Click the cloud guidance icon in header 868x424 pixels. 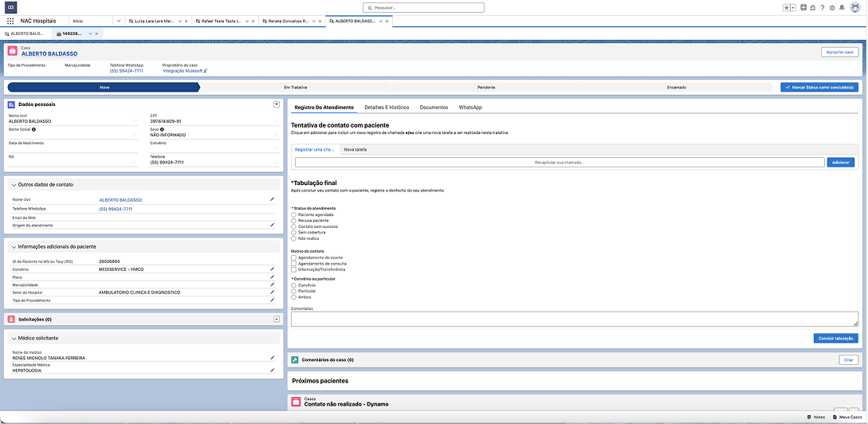coord(812,8)
